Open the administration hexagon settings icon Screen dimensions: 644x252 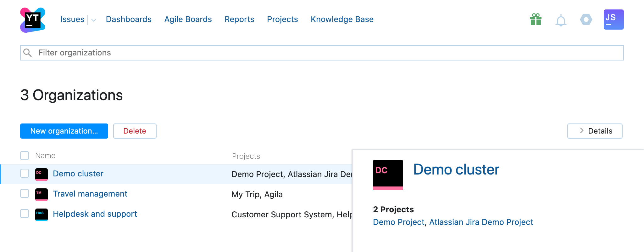coord(586,20)
